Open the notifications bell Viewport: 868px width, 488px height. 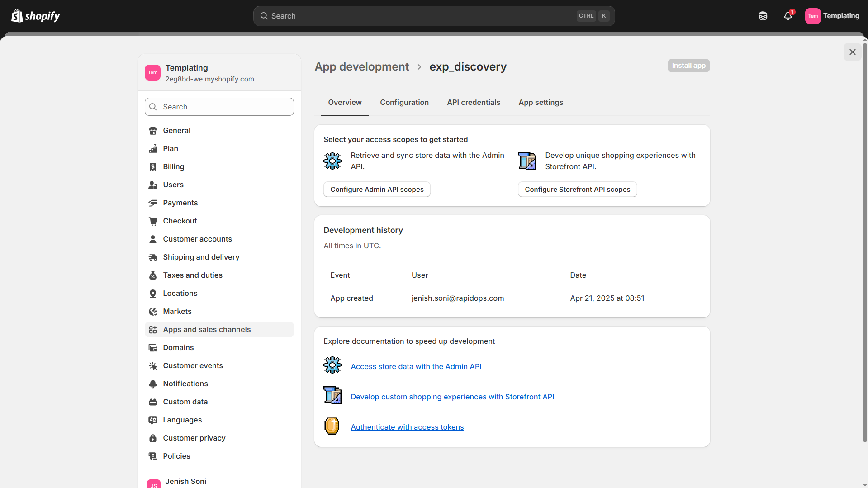click(x=788, y=16)
